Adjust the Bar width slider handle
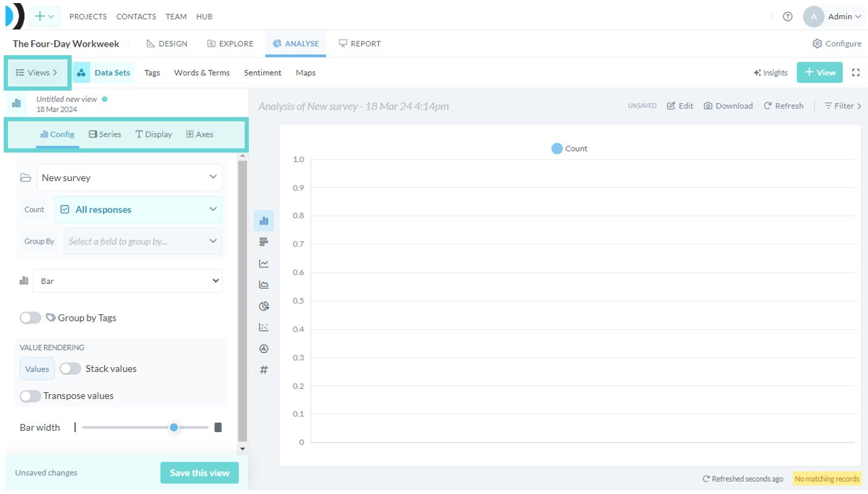Viewport: 868px width, 494px height. (174, 427)
